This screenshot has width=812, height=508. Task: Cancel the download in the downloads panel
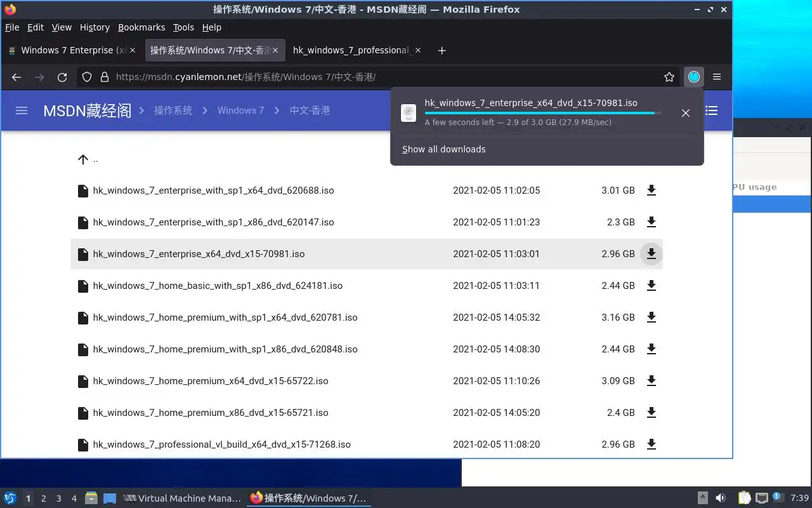[685, 113]
